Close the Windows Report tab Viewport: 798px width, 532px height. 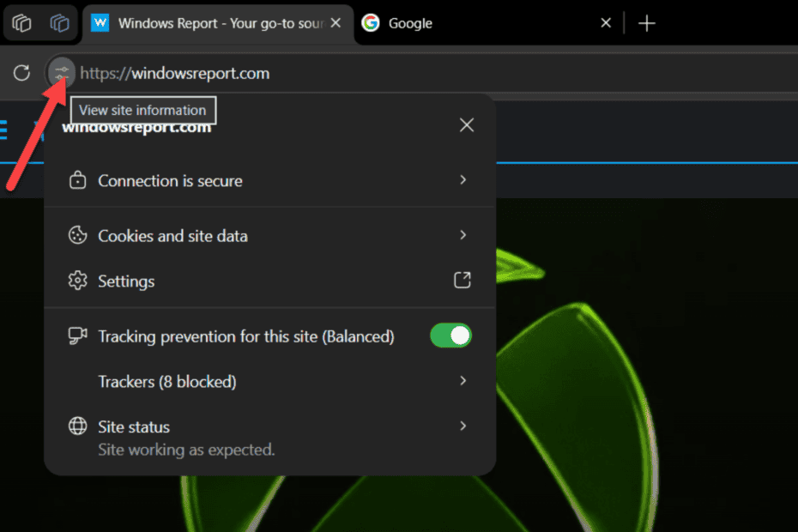(x=336, y=23)
